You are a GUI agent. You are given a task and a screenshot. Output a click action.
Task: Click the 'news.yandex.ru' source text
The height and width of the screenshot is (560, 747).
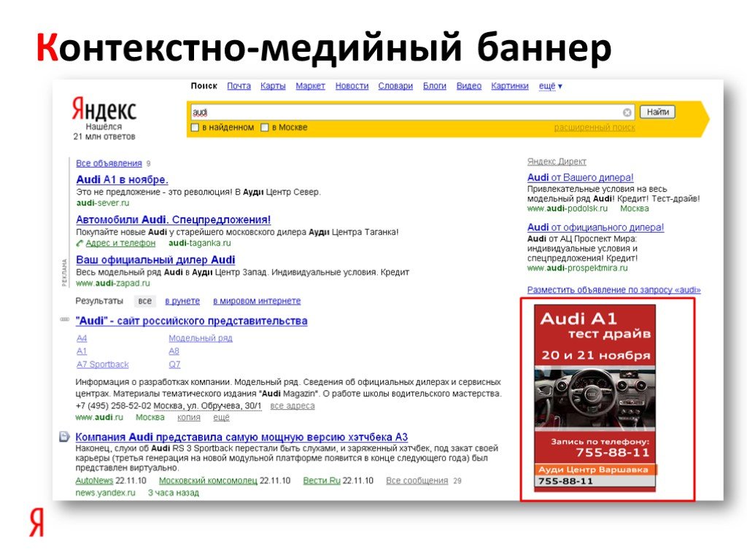tap(105, 493)
